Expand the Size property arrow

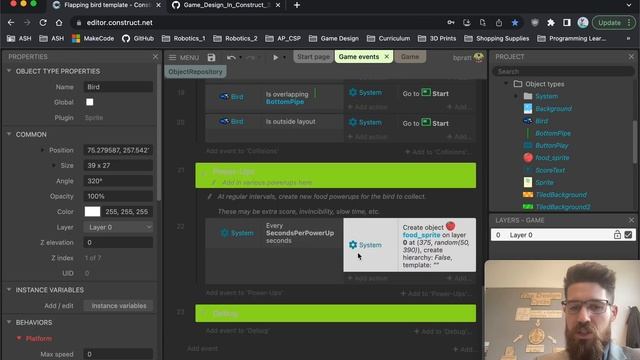click(53, 165)
